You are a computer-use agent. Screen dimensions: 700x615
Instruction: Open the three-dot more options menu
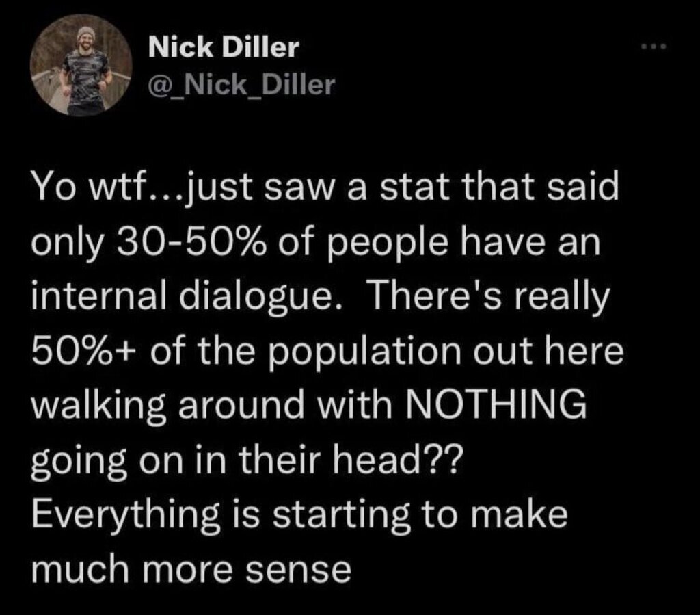[654, 46]
